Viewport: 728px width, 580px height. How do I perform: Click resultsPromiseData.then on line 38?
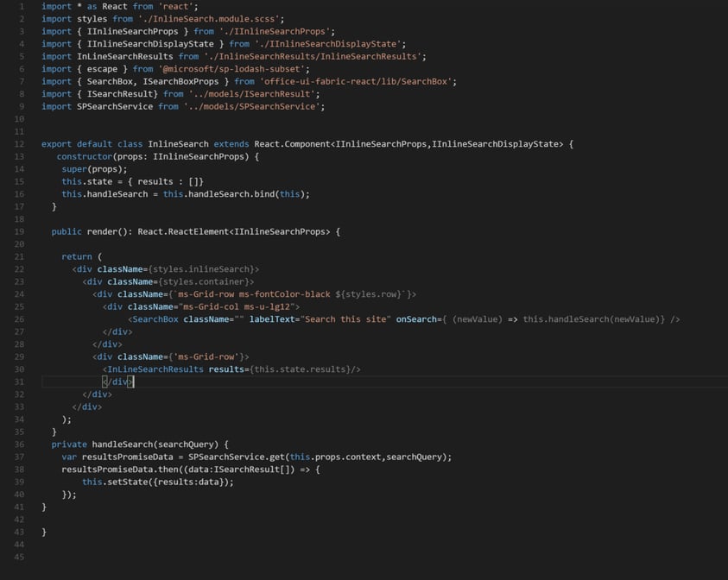pos(120,470)
